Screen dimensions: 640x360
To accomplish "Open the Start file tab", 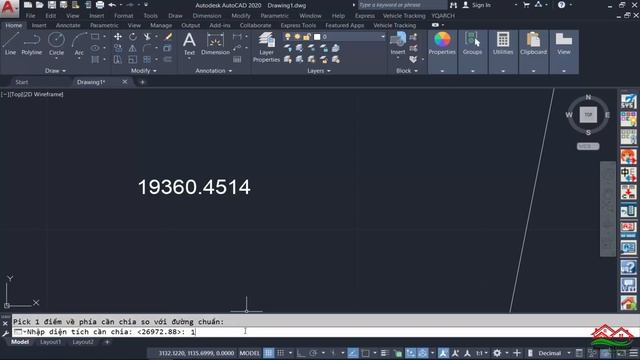I will point(22,82).
